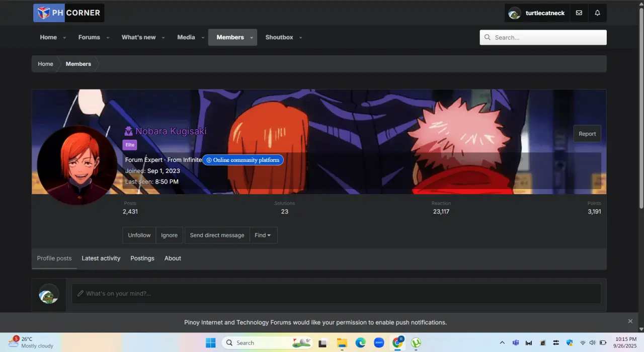644x352 pixels.
Task: Click the site Search field
Action: (543, 37)
